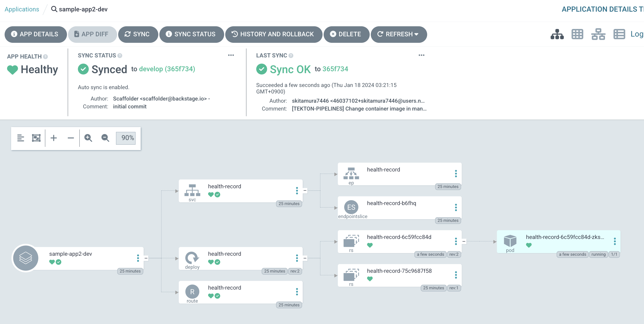
Task: Click the SYNC button
Action: [138, 34]
